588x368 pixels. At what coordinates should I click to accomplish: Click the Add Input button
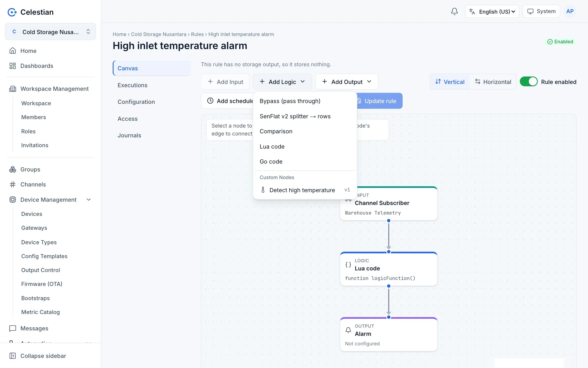[x=225, y=82]
